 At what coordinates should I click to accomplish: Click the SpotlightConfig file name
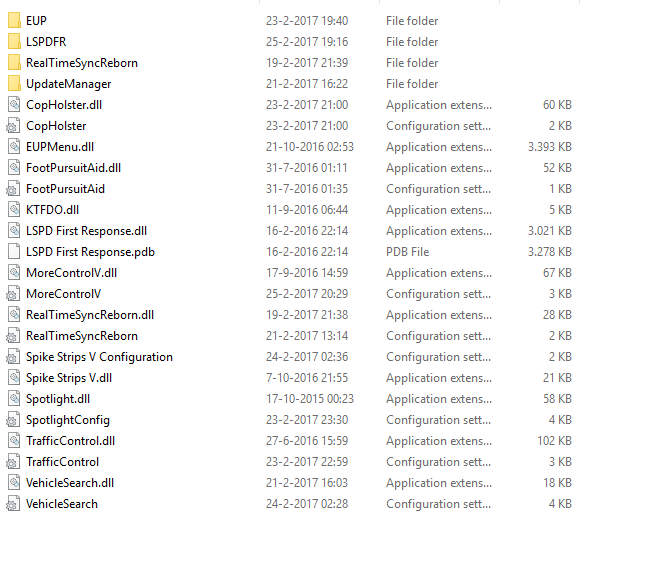[x=68, y=420]
